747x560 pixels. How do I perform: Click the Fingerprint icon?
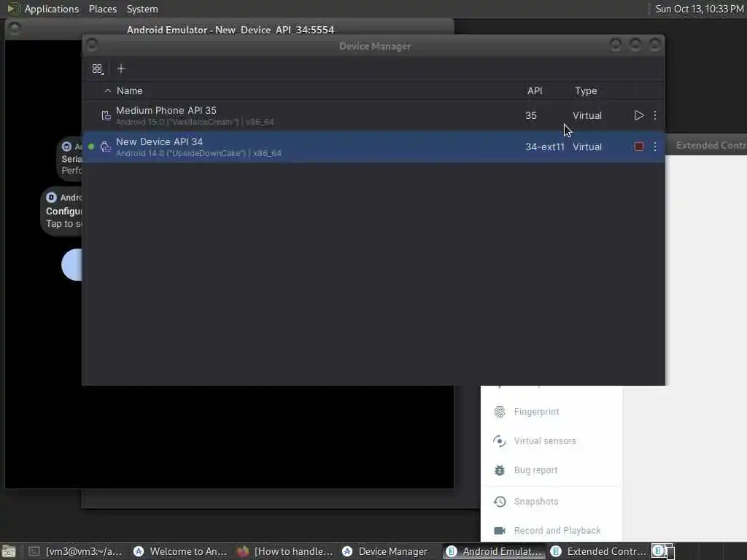499,412
